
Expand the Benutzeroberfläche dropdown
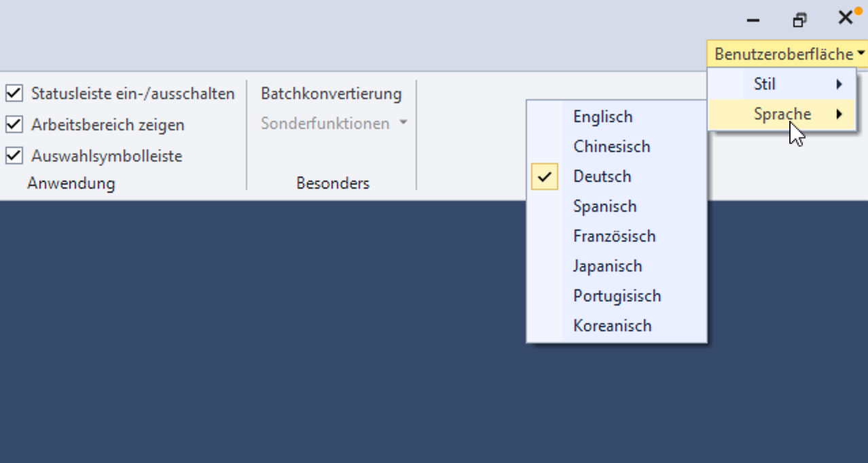[789, 54]
